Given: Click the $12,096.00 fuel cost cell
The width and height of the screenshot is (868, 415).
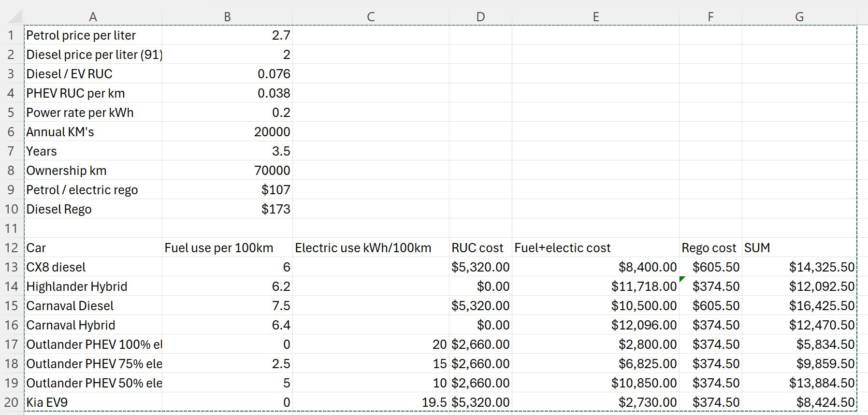Looking at the screenshot, I should pyautogui.click(x=595, y=325).
